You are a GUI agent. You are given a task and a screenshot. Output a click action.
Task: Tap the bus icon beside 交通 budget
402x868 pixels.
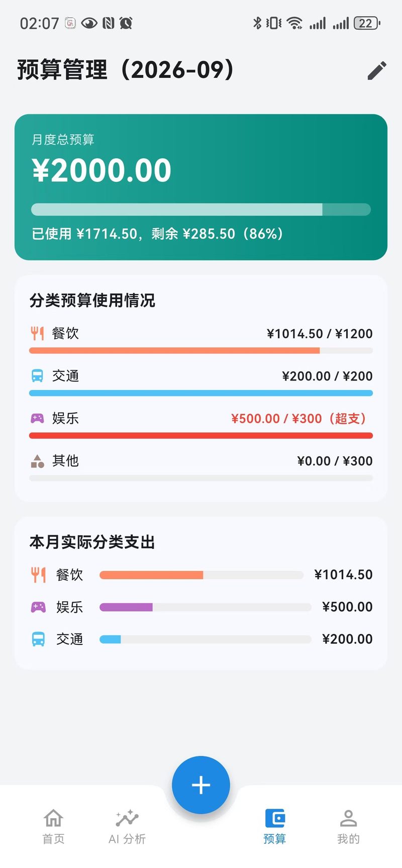[38, 376]
